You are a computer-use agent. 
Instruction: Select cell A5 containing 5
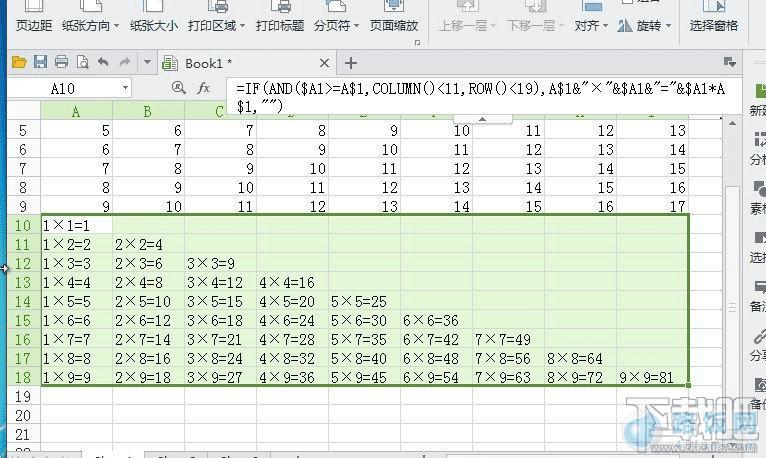(77, 131)
